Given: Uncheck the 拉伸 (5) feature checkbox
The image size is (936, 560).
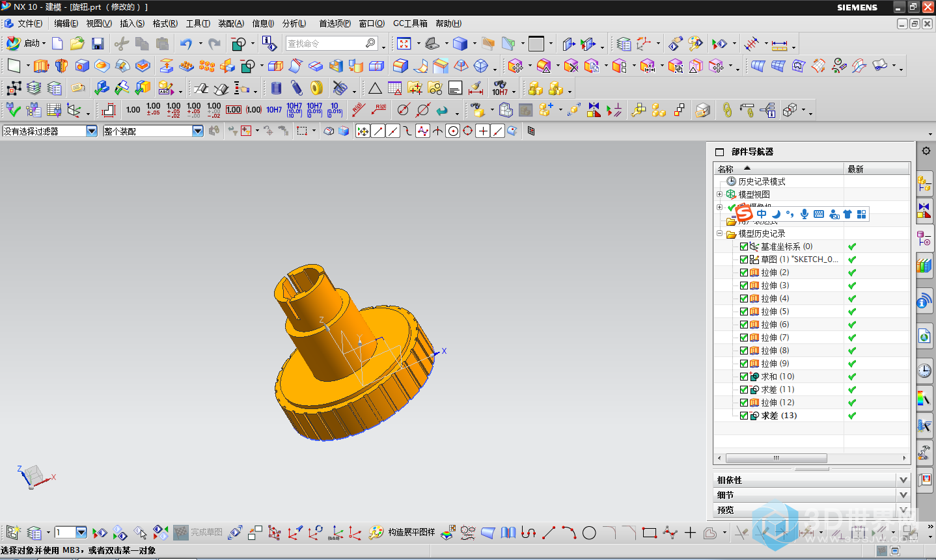Looking at the screenshot, I should tap(744, 312).
